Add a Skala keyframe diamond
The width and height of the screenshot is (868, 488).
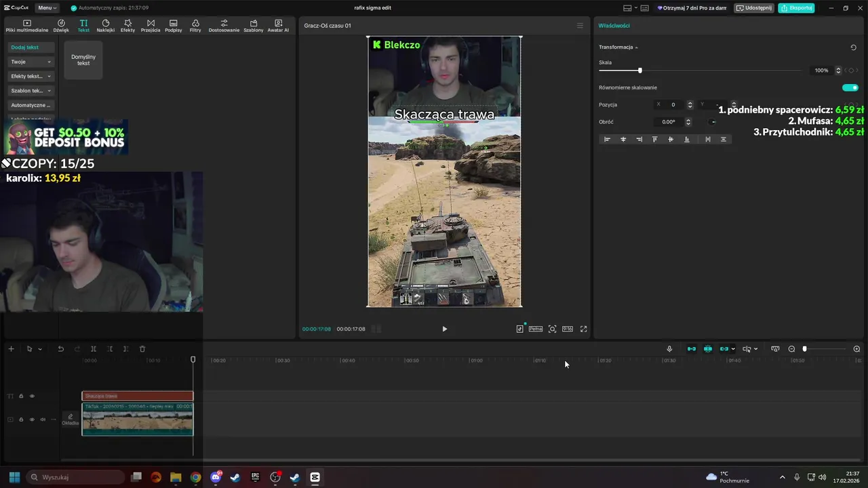(x=851, y=70)
